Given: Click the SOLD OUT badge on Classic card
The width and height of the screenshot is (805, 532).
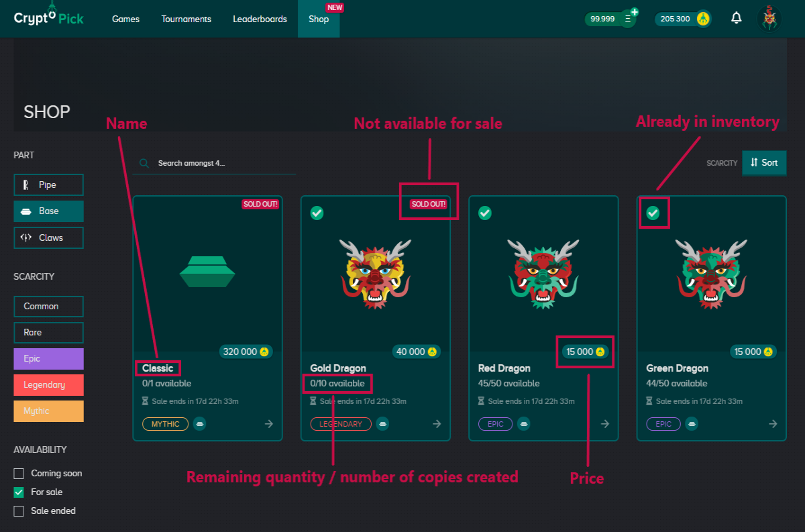Looking at the screenshot, I should 260,204.
